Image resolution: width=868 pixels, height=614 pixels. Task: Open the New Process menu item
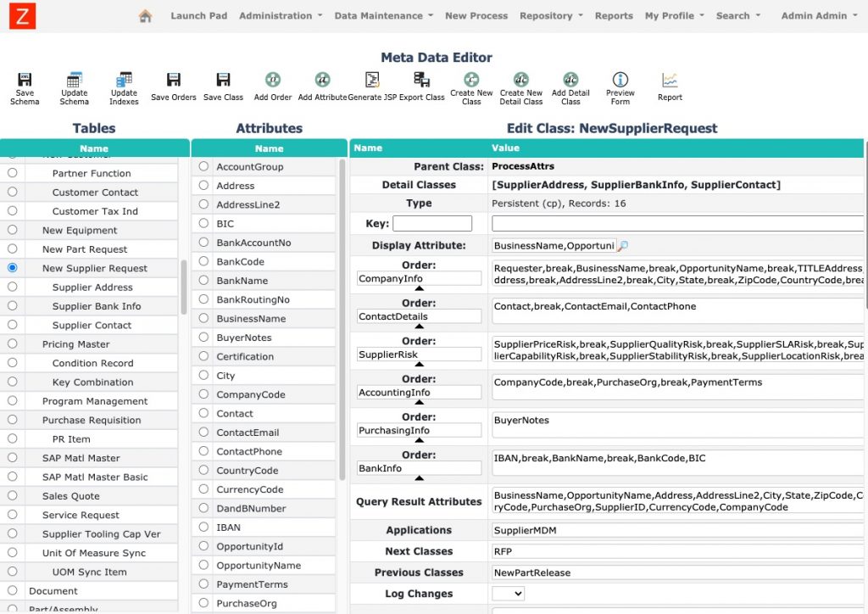[476, 16]
